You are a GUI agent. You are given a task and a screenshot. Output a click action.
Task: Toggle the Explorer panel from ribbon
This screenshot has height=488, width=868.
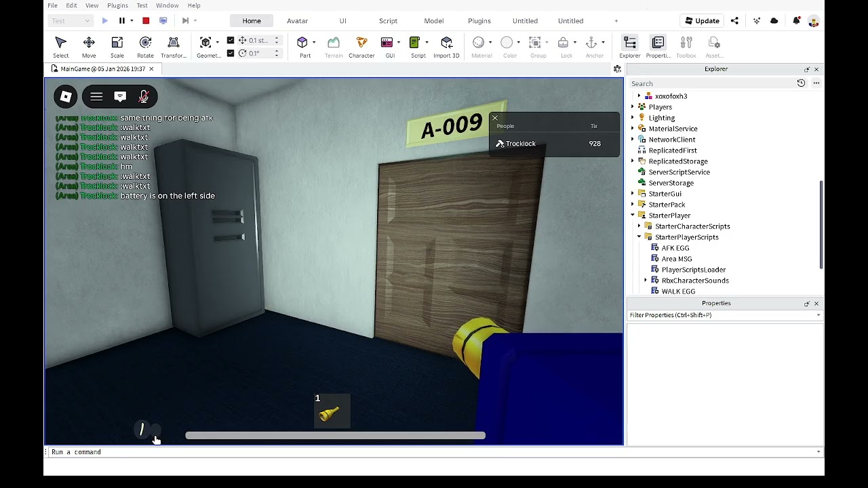tap(630, 47)
